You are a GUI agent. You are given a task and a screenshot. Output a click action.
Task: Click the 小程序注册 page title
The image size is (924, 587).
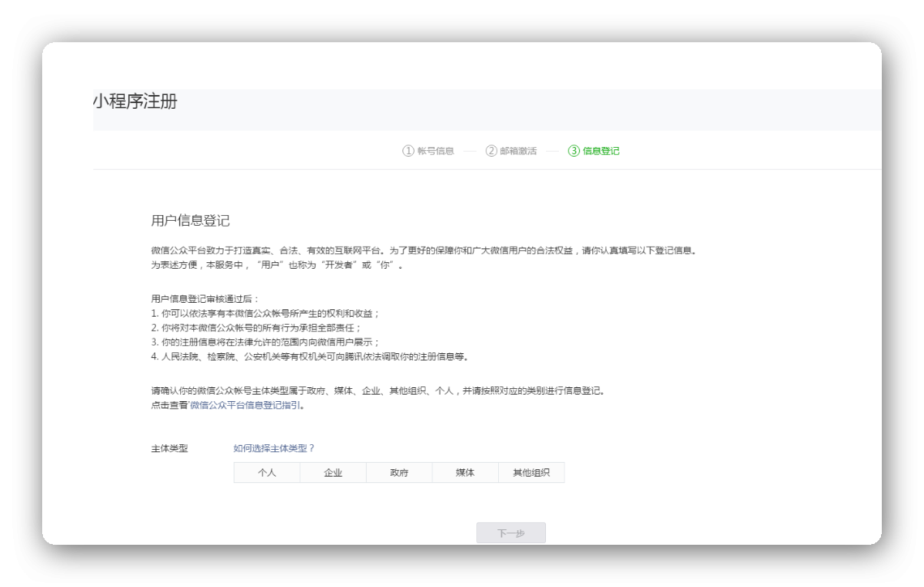click(135, 101)
